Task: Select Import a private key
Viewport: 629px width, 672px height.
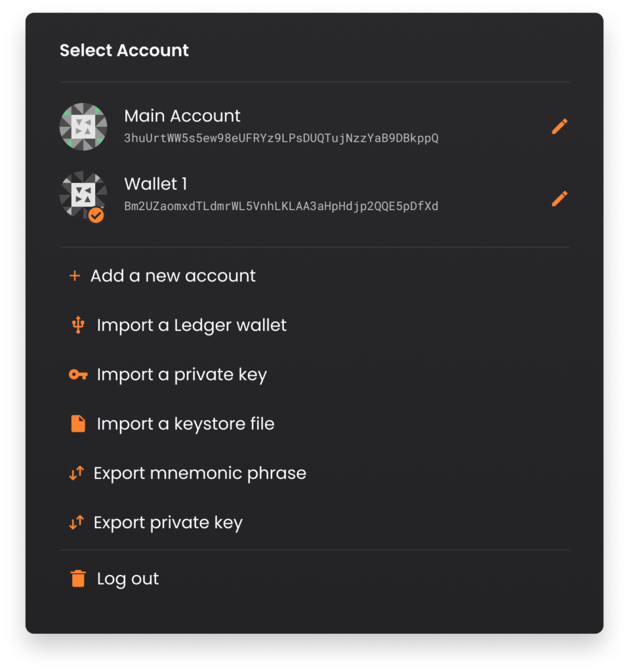Action: [182, 375]
